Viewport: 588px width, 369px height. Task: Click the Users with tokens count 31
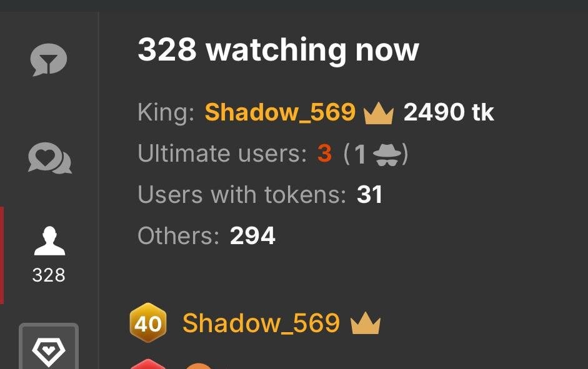click(369, 194)
